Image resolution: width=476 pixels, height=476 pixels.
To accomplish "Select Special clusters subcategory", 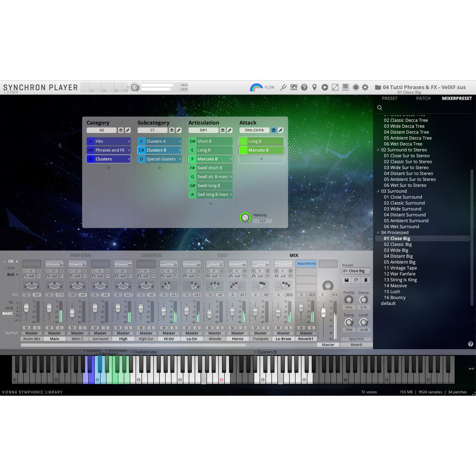I will (x=161, y=159).
